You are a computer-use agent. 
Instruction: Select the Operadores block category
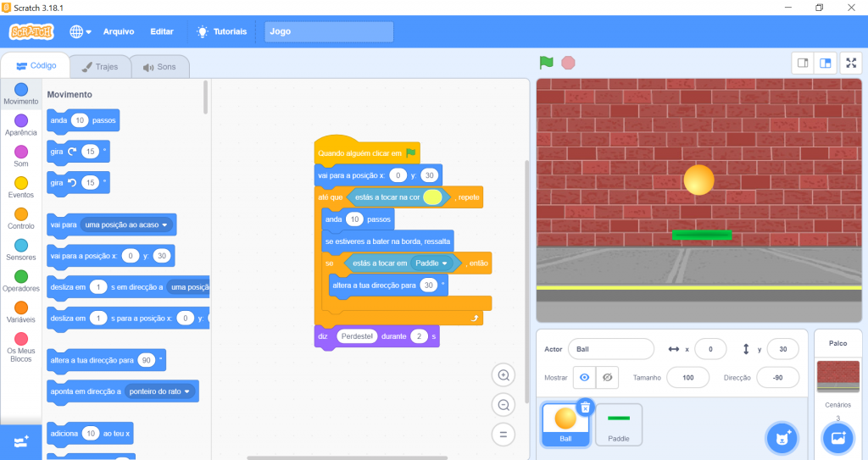[x=21, y=280]
